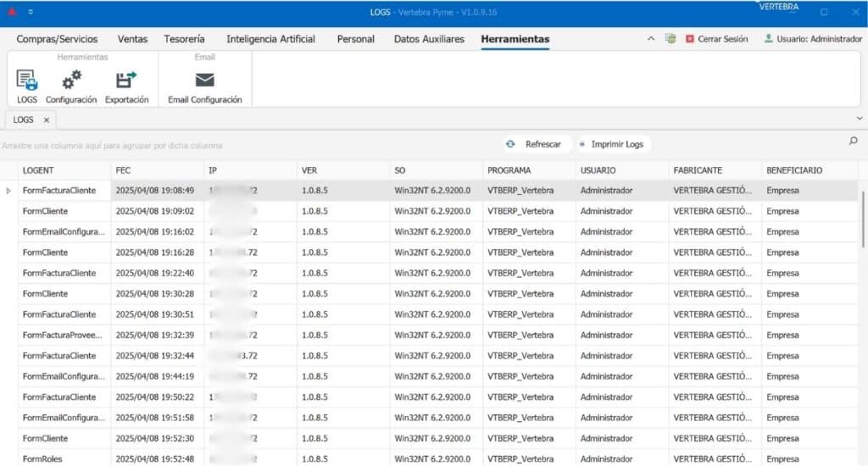
Task: Open quick access dropdown in title bar
Action: pyautogui.click(x=31, y=12)
